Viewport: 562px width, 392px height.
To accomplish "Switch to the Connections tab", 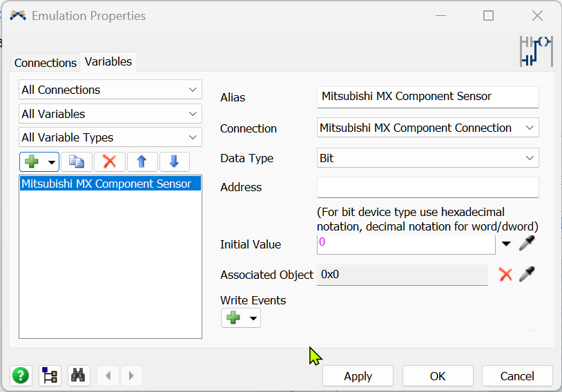I will (x=46, y=63).
